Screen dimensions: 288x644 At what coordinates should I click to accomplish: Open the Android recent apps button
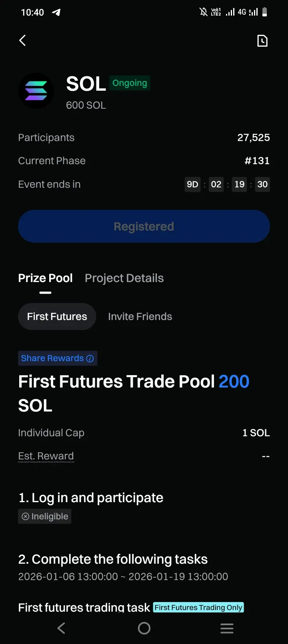(227, 628)
